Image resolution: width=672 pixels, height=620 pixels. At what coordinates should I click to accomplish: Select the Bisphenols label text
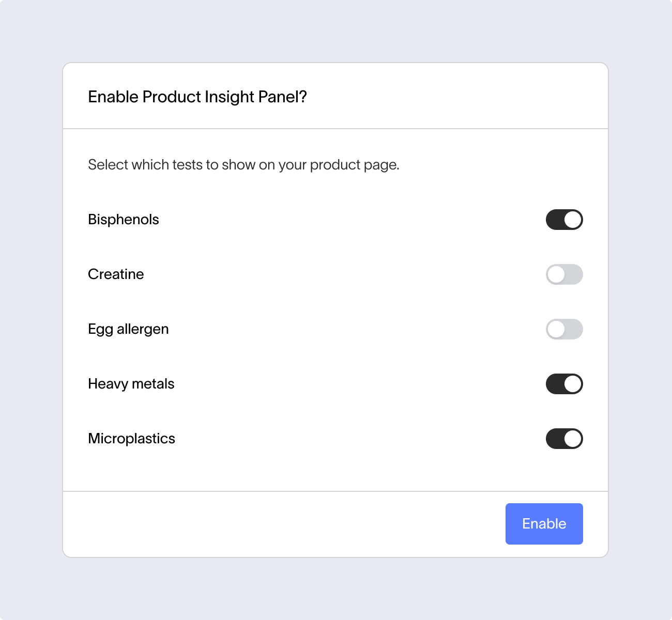coord(124,220)
